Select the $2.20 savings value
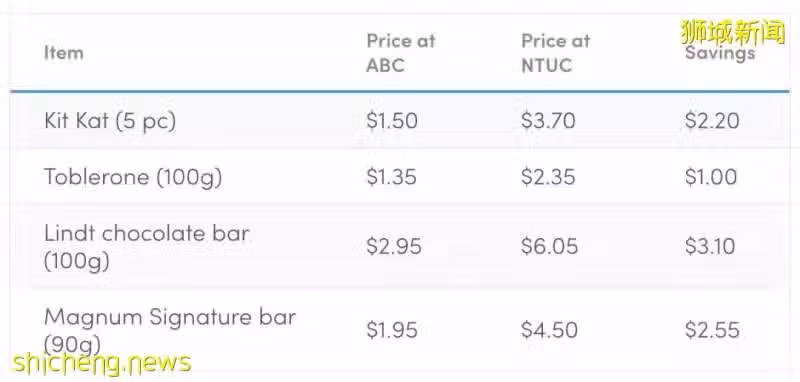The width and height of the screenshot is (800, 382). coord(712,121)
